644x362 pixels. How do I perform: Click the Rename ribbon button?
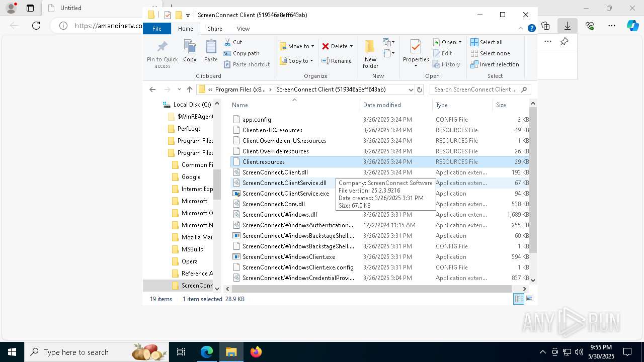pyautogui.click(x=337, y=61)
